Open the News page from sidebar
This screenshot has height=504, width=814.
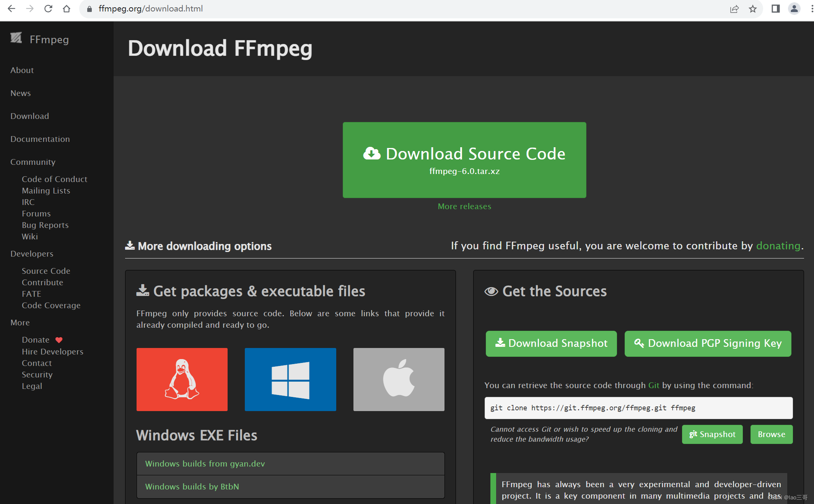20,93
